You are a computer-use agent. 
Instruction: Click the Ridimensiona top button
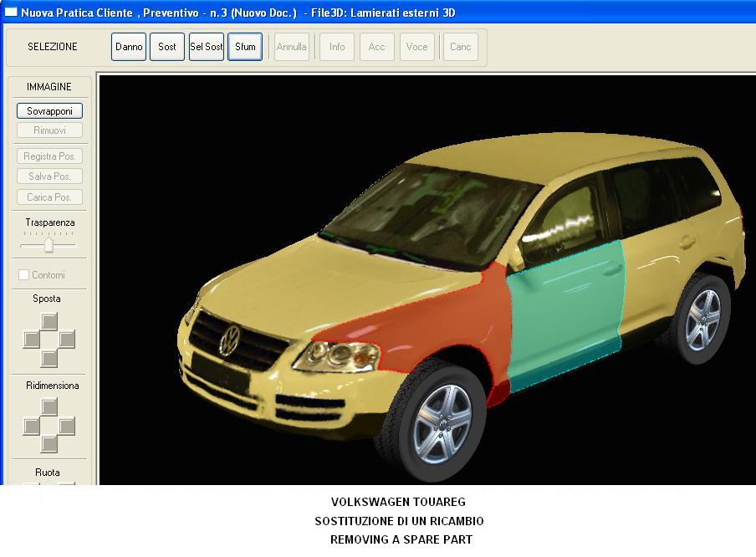pyautogui.click(x=49, y=407)
